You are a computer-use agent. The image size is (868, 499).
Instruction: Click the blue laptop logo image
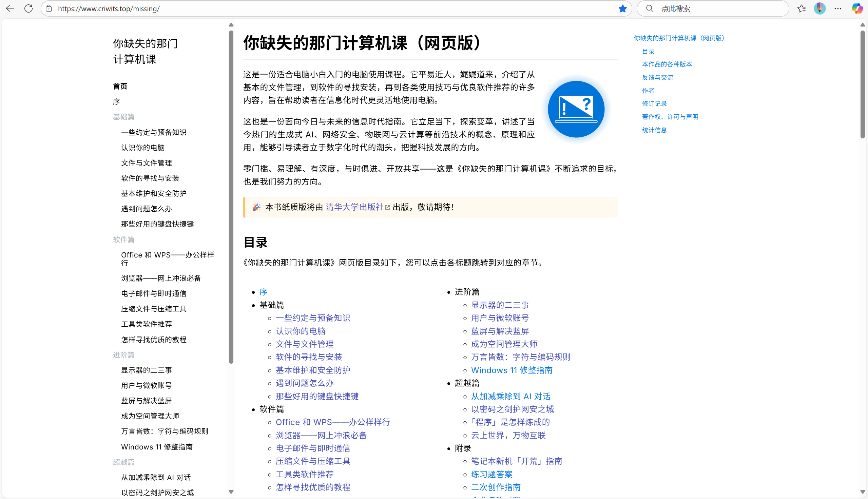pyautogui.click(x=576, y=109)
